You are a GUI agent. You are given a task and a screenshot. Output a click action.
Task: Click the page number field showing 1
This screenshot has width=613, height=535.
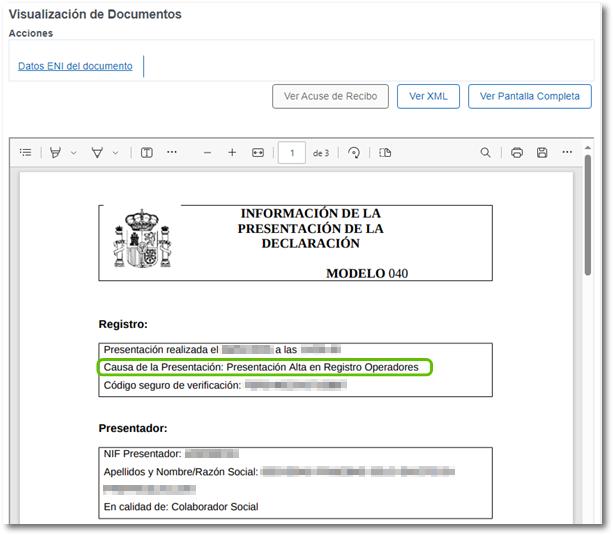point(292,153)
